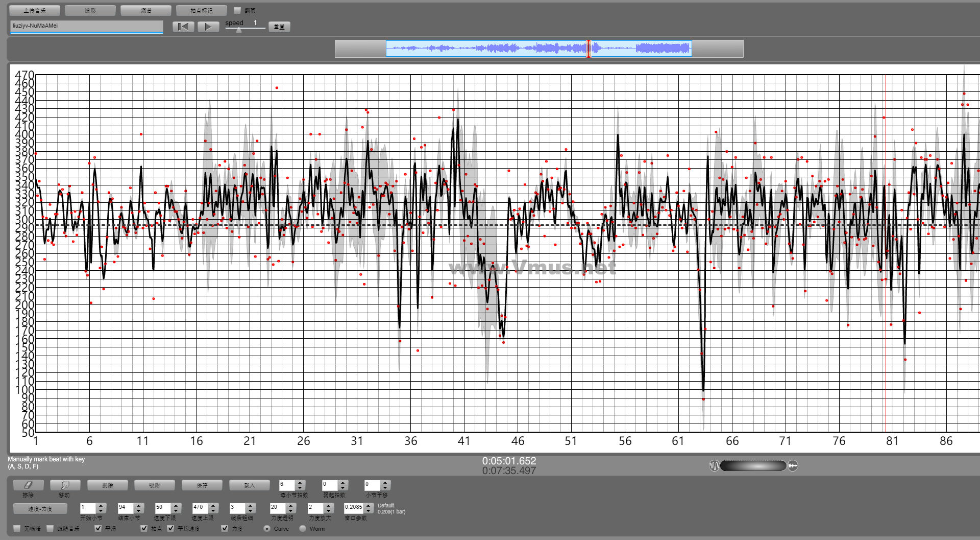The image size is (980, 540).
Task: Click the liuziyv-NuMaAMei file name field
Action: point(86,26)
